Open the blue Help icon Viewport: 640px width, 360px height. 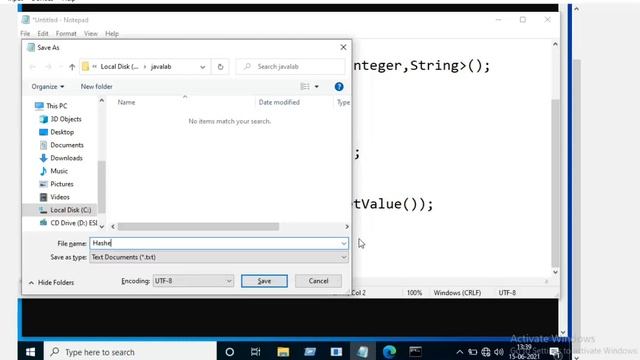tap(339, 87)
